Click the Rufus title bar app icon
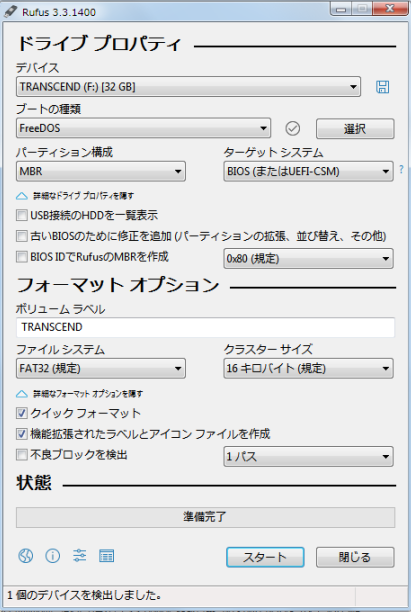Viewport: 411px width, 612px height. tap(10, 11)
